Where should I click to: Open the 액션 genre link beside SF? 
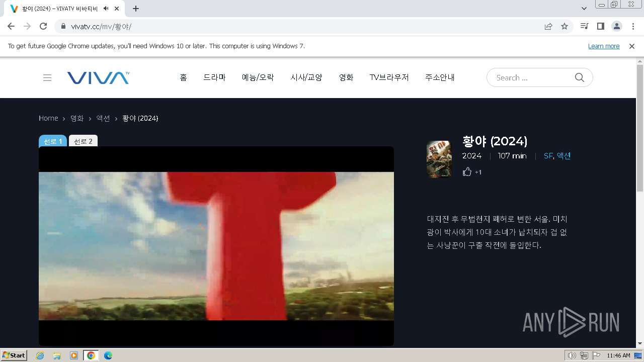(x=563, y=156)
